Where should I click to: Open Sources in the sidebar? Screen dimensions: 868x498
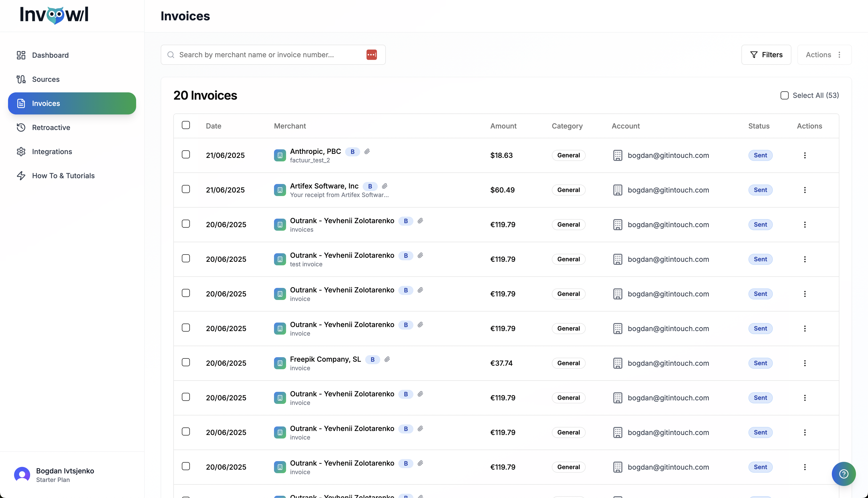(x=72, y=79)
